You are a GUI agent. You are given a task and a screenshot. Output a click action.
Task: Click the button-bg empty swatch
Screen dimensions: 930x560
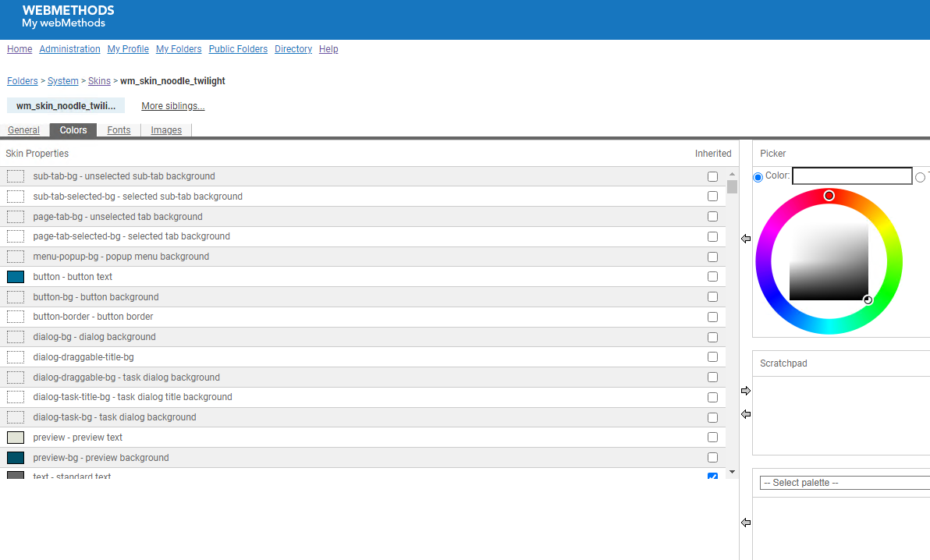point(16,296)
